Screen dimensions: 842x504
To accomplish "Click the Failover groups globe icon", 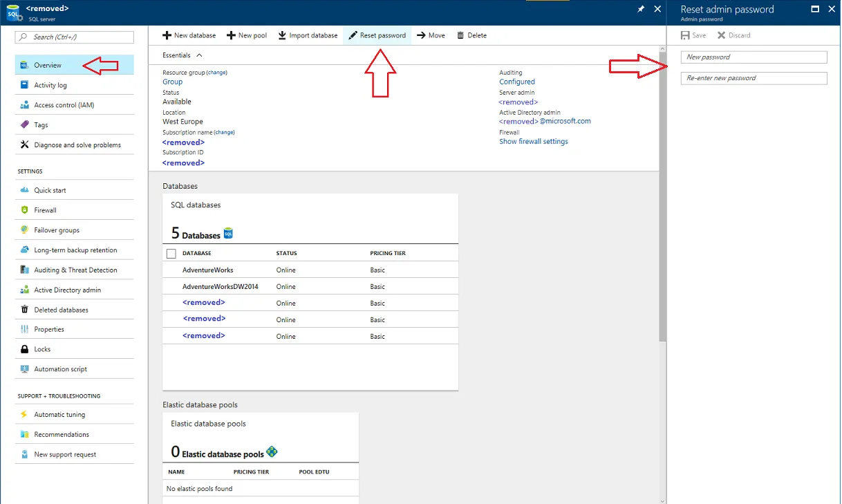I will tap(25, 230).
